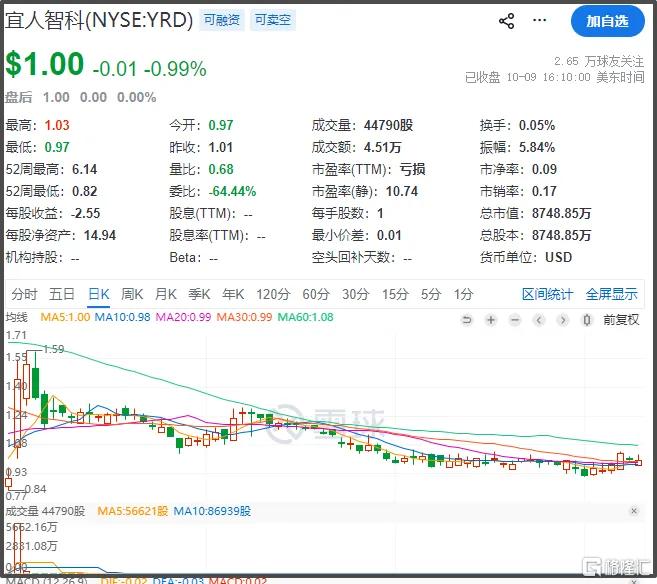The image size is (657, 584).
Task: Open the 前复权 adjustment dropdown
Action: [x=621, y=320]
